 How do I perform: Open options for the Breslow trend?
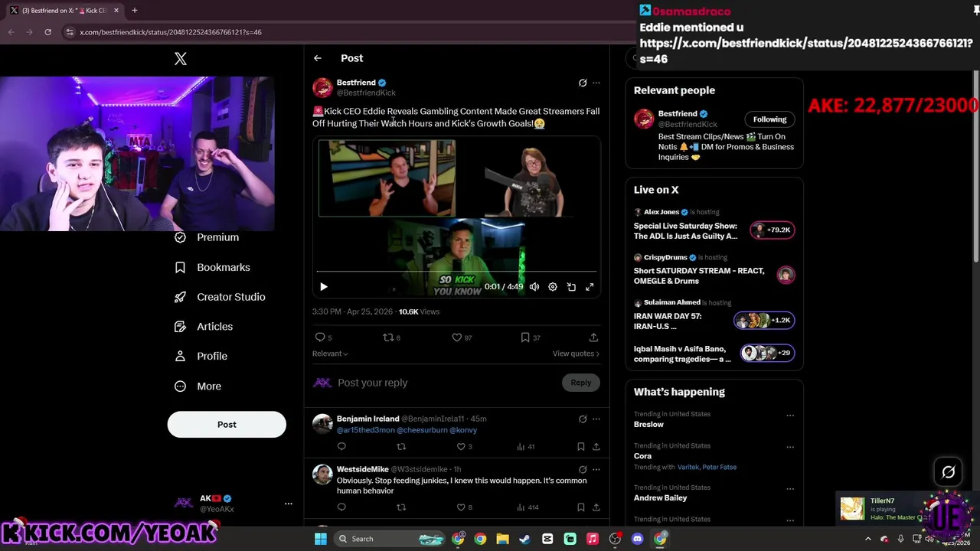click(x=790, y=416)
